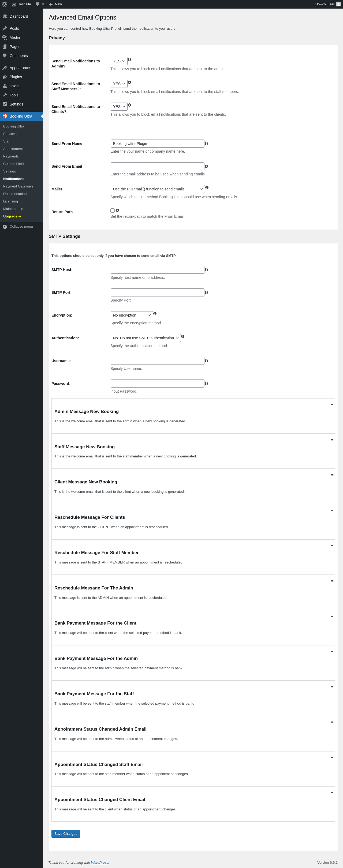
Task: Expand the Reschedule Message For Clients section
Action: coord(332,510)
